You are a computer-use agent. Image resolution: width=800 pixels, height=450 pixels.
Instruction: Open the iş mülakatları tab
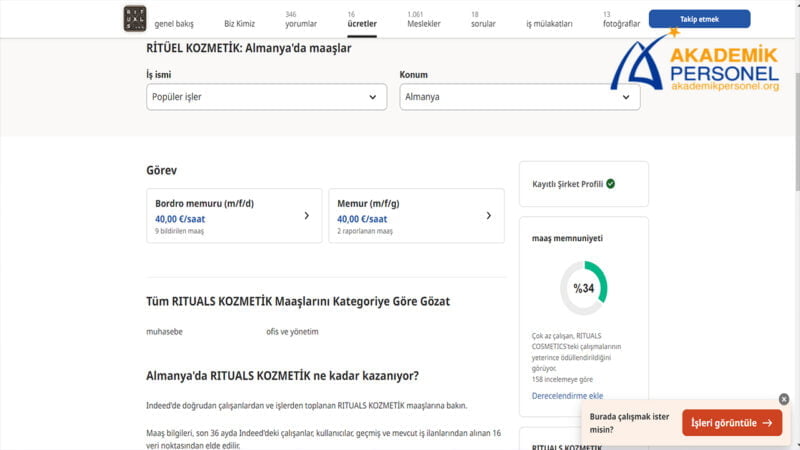click(x=549, y=23)
